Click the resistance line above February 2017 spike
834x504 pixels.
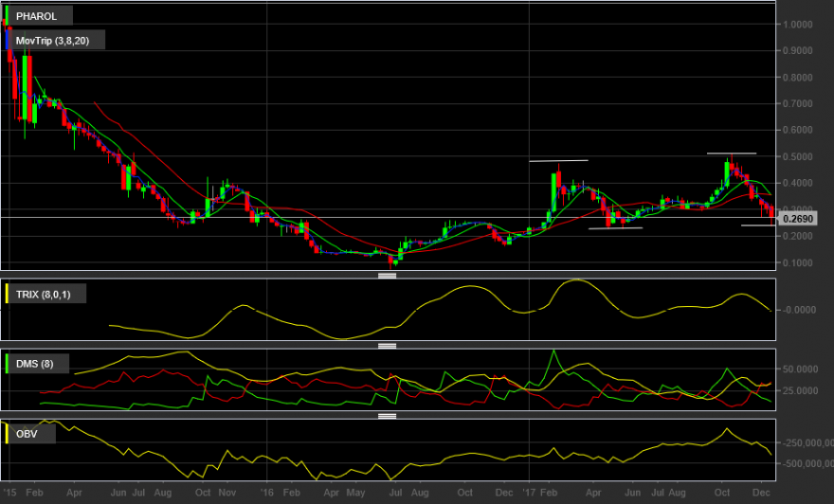coord(558,160)
